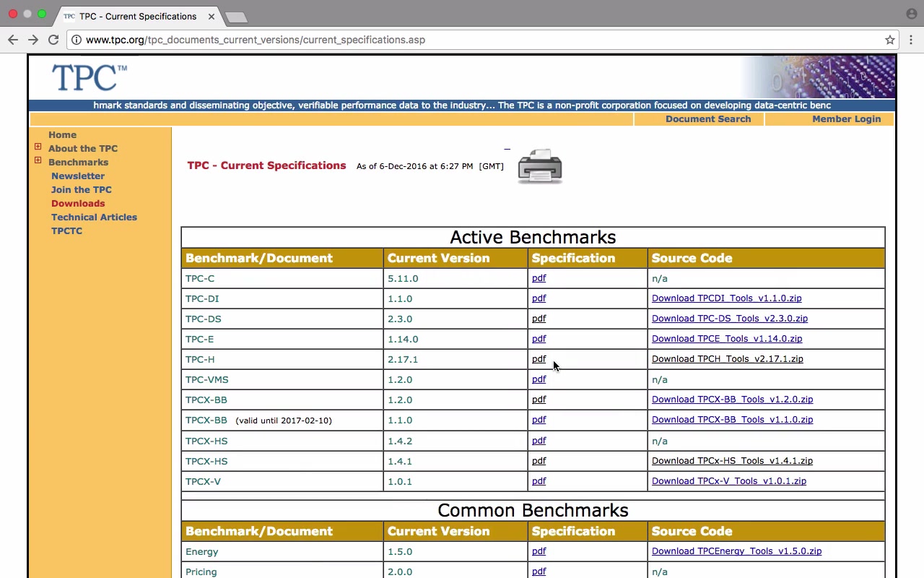Click the site information icon in address bar
This screenshot has width=924, height=578.
point(77,40)
